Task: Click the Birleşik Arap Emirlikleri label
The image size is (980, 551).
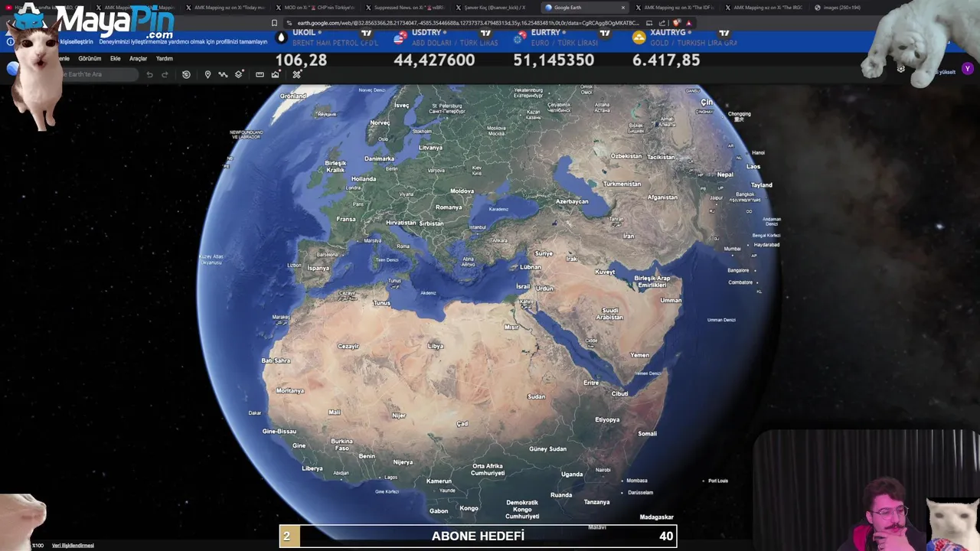Action: coord(652,282)
